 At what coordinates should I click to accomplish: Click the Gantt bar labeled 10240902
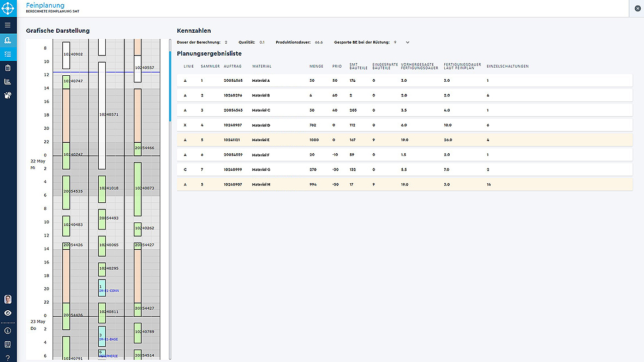click(66, 56)
